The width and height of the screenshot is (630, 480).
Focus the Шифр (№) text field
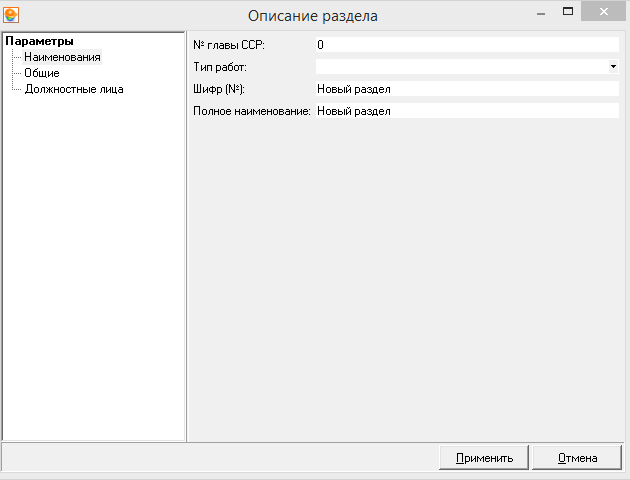(x=467, y=89)
